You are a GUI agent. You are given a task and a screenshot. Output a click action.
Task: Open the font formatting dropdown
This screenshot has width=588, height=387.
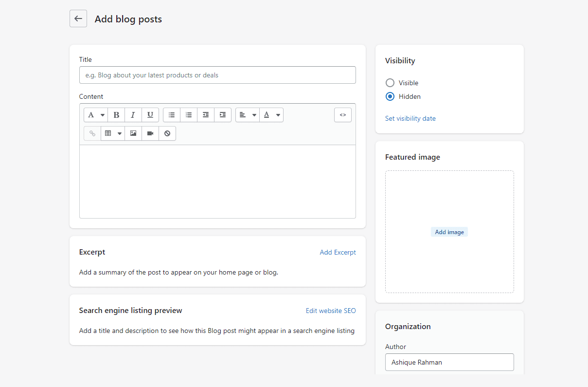[x=96, y=115]
